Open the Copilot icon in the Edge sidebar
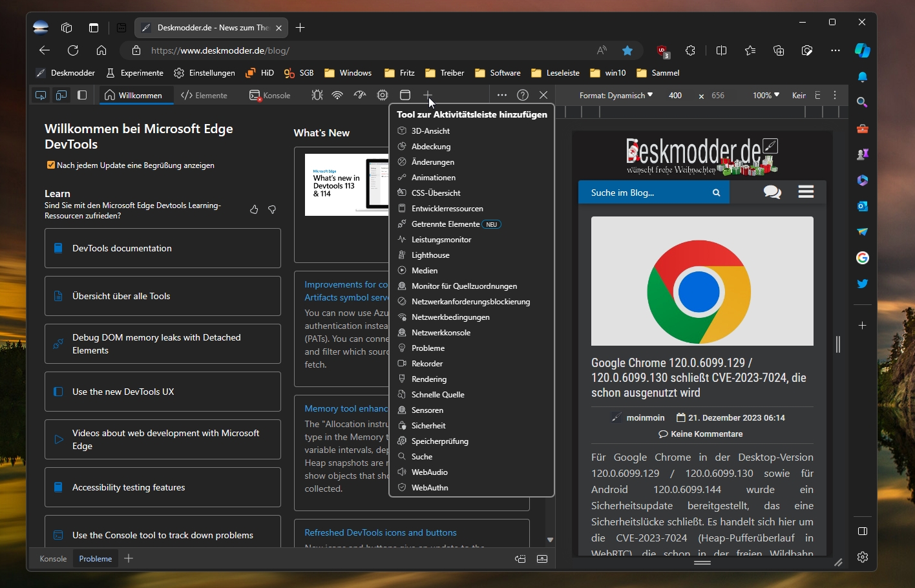915x588 pixels. tap(862, 50)
